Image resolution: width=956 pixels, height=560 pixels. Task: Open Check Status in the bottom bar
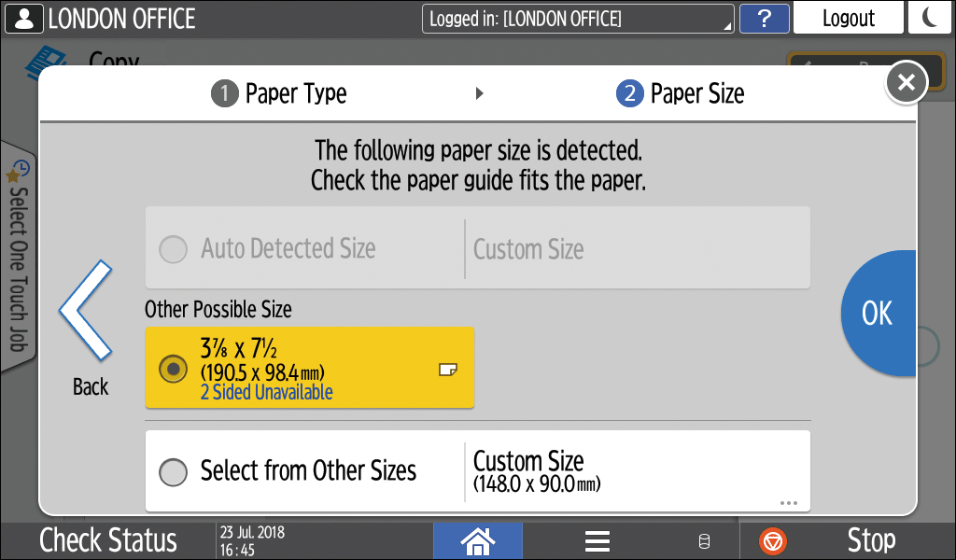[107, 540]
